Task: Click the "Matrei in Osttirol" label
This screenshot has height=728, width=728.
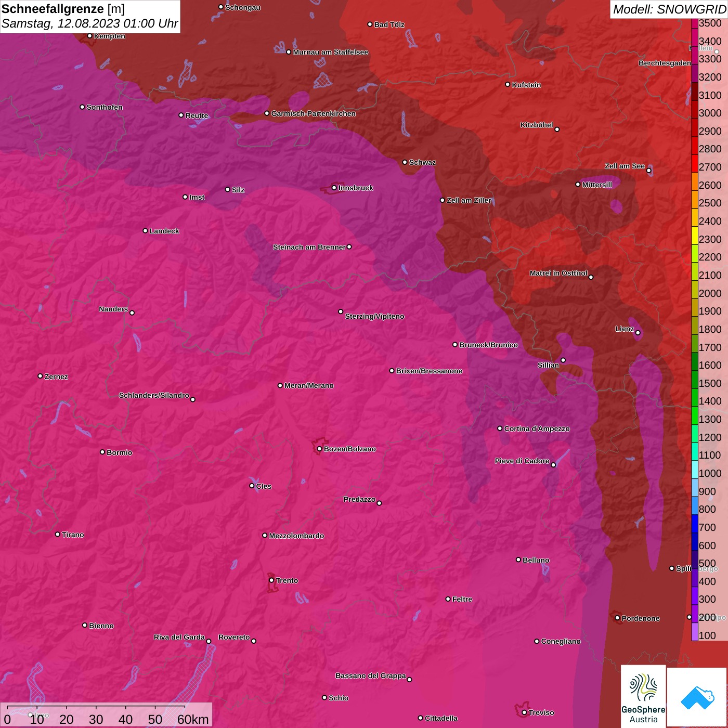Action: pyautogui.click(x=558, y=273)
